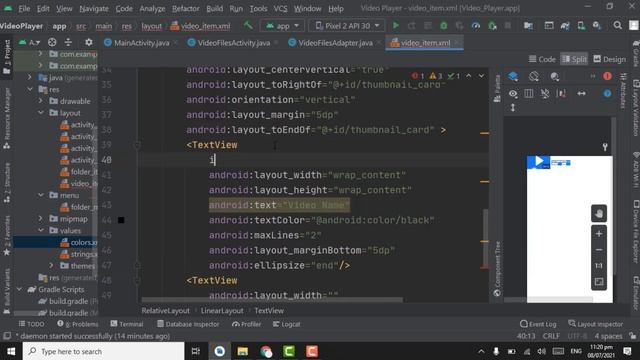The width and height of the screenshot is (640, 360).
Task: Open the Refactor menu
Action: [x=185, y=9]
